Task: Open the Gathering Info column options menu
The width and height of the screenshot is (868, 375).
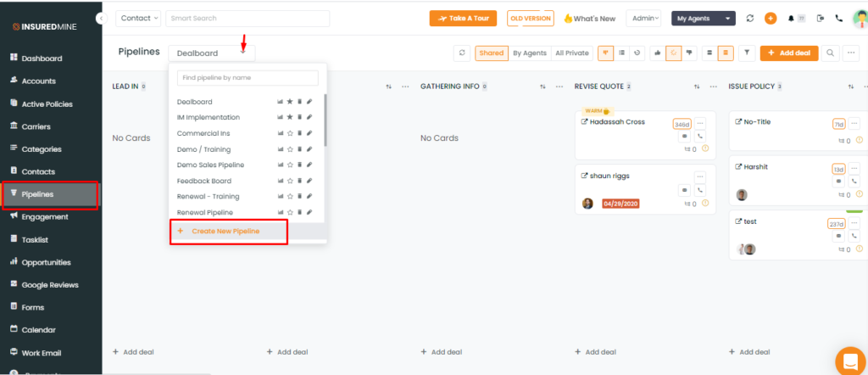Action: [559, 87]
